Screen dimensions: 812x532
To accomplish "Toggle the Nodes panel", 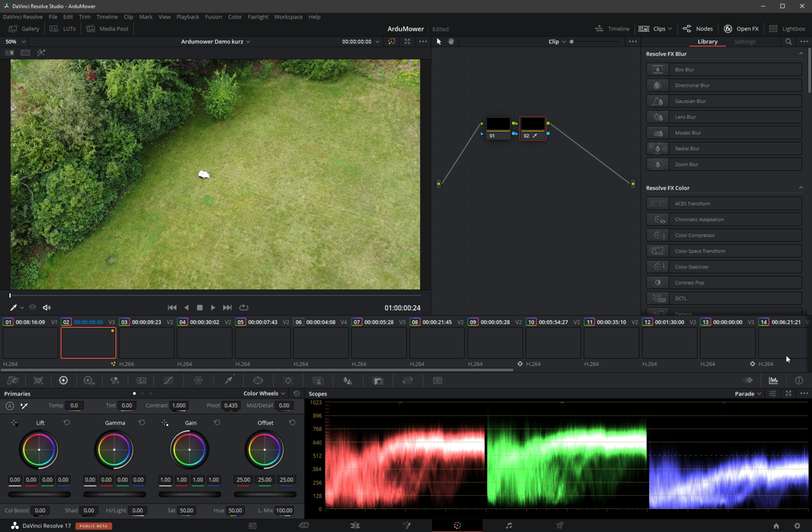I will [698, 29].
